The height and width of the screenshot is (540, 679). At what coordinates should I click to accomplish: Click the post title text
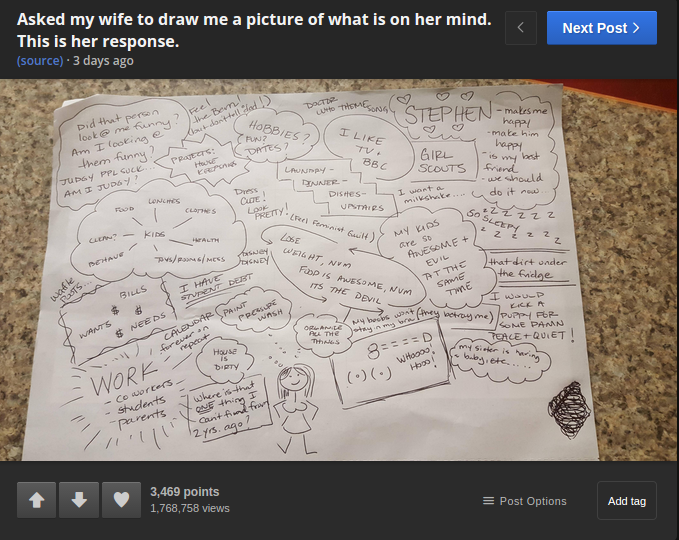click(254, 30)
